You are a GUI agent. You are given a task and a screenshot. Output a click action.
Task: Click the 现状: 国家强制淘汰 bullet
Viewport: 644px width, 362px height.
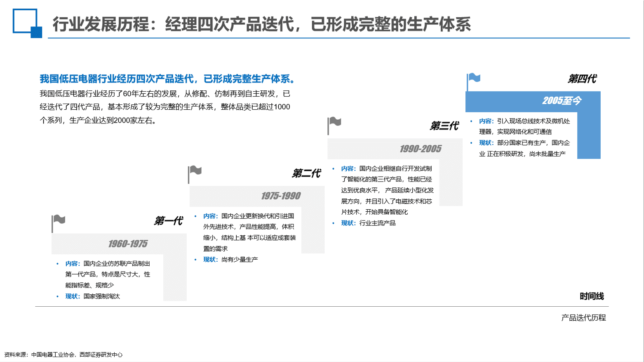point(92,296)
